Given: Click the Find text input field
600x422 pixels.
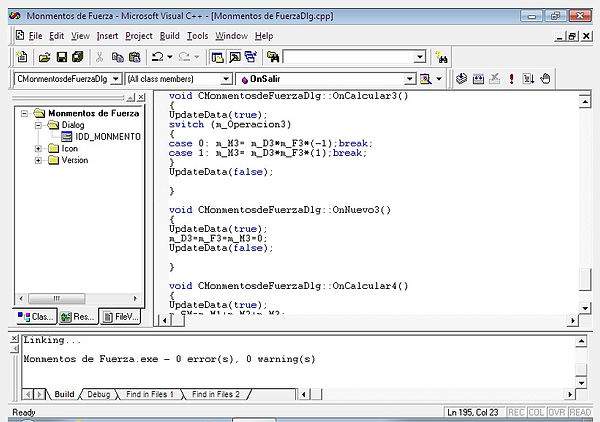Looking at the screenshot, I should [x=349, y=57].
